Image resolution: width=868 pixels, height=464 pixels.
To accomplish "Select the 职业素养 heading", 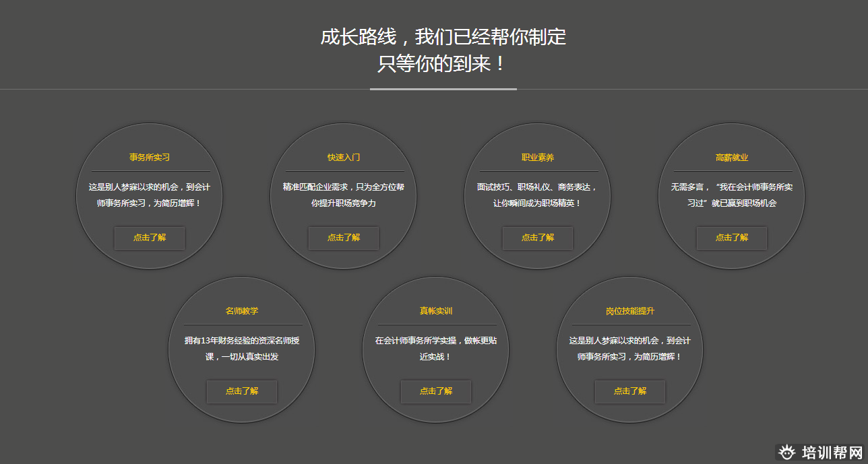I will click(538, 158).
